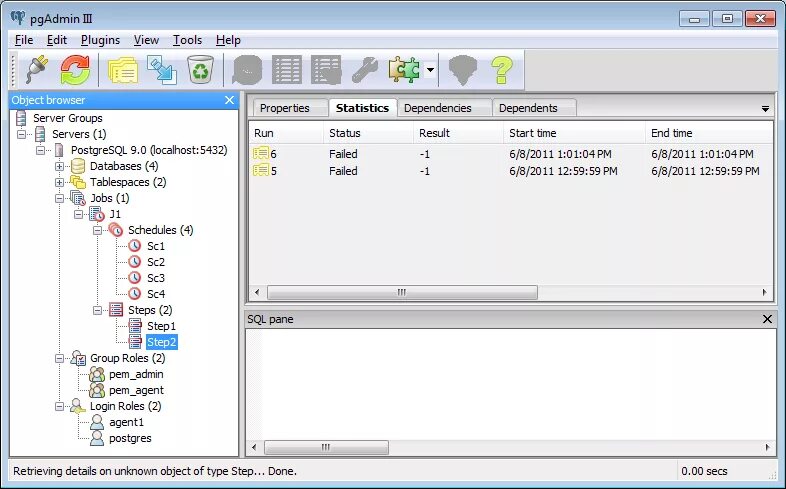This screenshot has height=489, width=786.
Task: Click the statistics scrollbar right arrow
Action: [x=765, y=292]
